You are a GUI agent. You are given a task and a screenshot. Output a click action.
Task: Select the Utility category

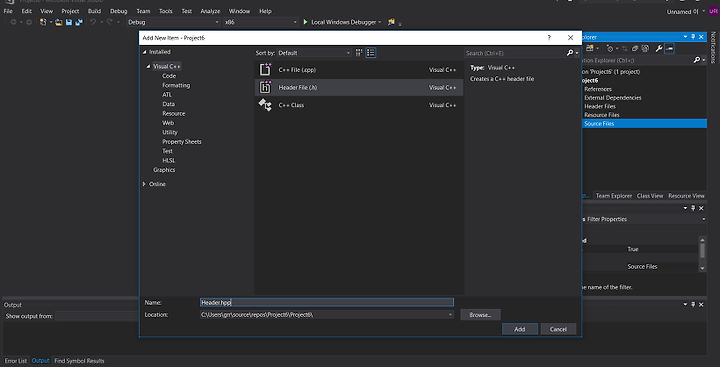tap(169, 132)
